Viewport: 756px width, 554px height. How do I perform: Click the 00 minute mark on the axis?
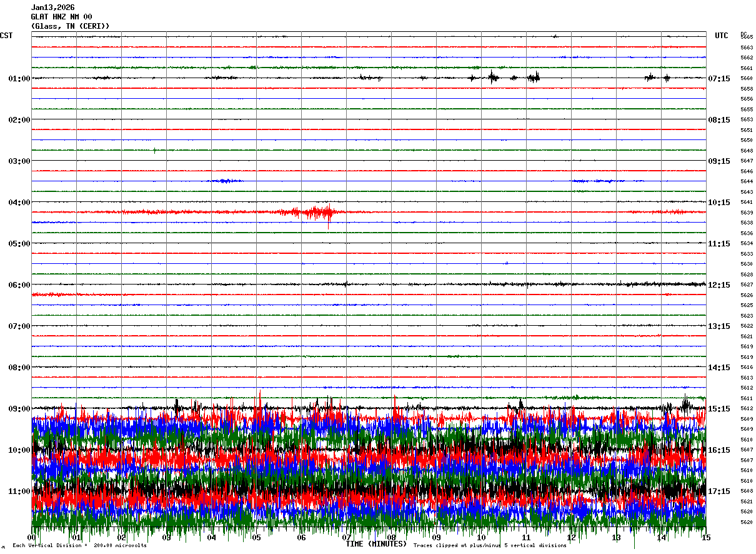(32, 538)
